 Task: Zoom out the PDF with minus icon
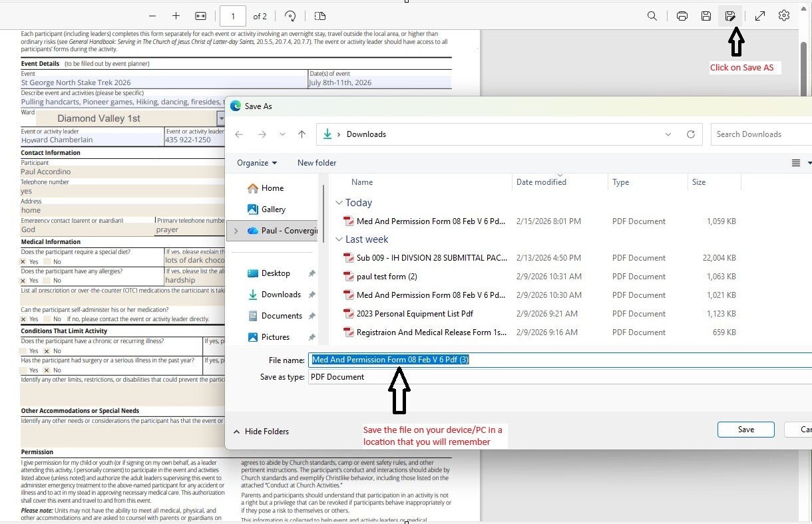click(x=152, y=16)
